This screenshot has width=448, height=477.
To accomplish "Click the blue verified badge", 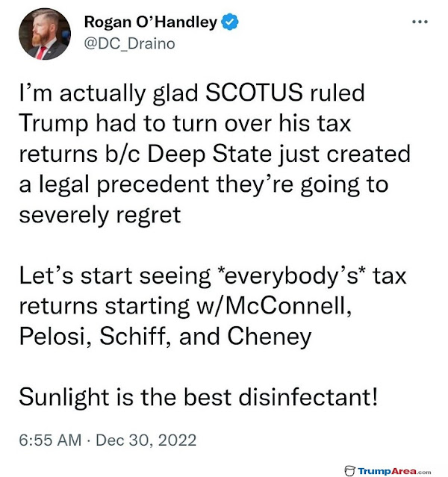I will pos(231,22).
